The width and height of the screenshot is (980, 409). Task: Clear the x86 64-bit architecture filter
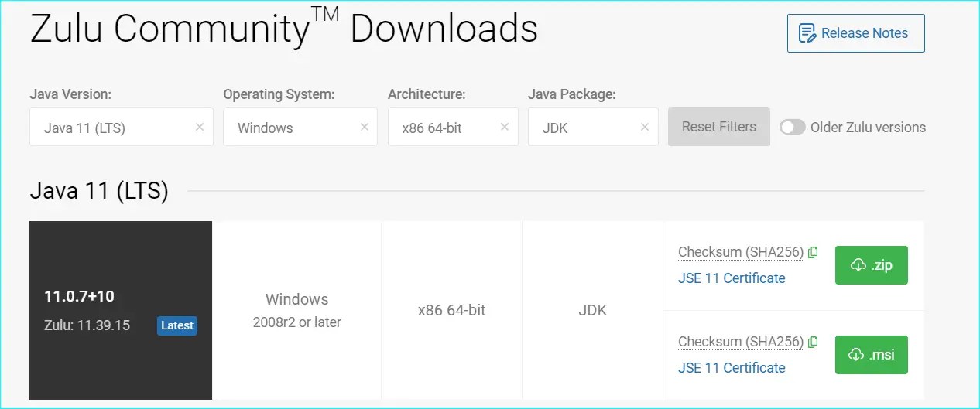pos(505,128)
